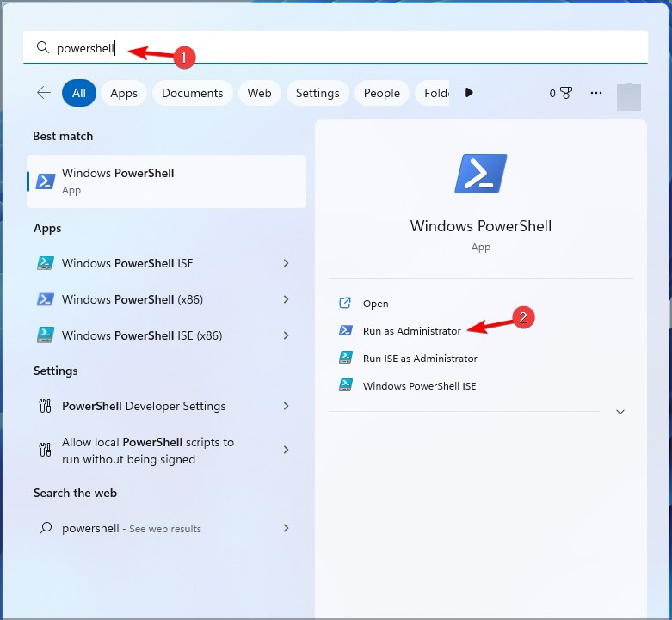
Task: Click the large PowerShell logo in preview
Action: [481, 174]
